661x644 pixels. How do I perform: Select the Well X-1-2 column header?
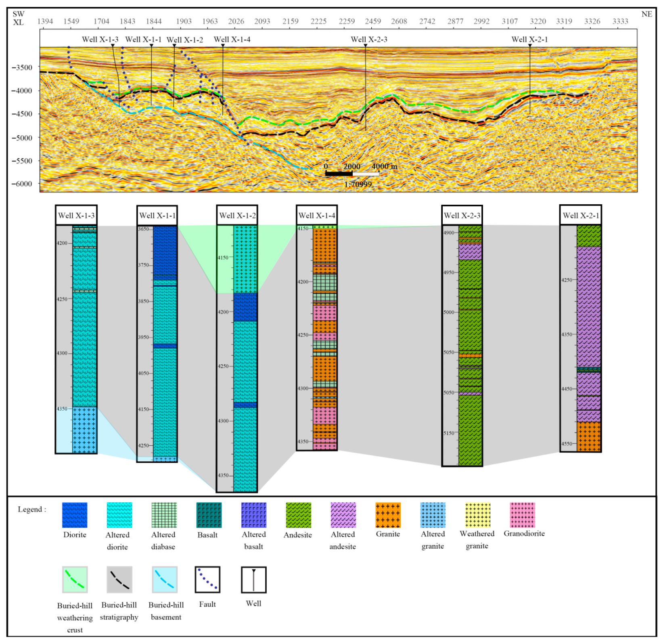(x=237, y=215)
